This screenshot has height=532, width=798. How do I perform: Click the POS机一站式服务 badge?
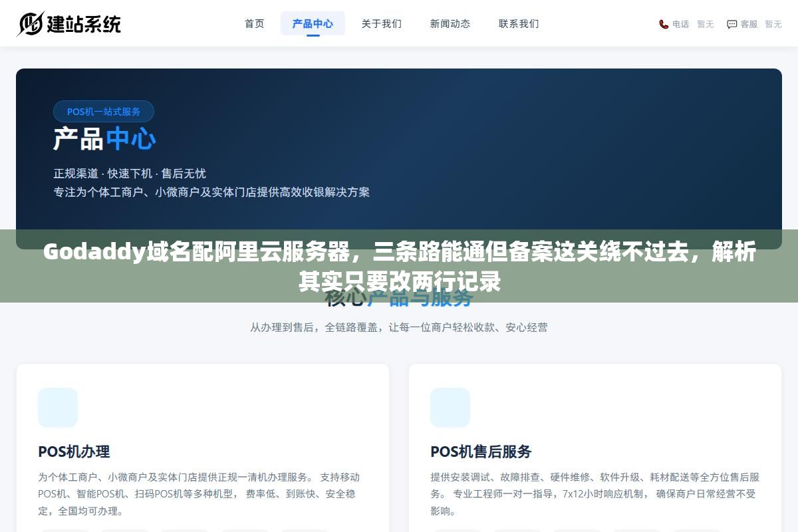pos(104,111)
